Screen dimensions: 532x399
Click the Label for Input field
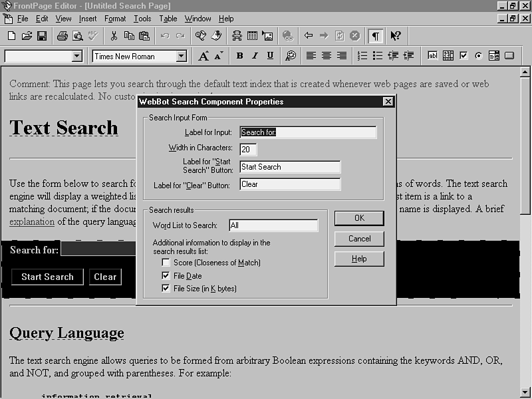(308, 132)
